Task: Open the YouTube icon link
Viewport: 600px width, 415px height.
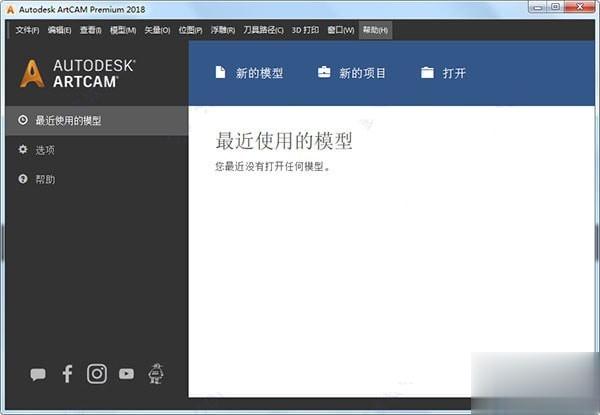Action: [126, 374]
